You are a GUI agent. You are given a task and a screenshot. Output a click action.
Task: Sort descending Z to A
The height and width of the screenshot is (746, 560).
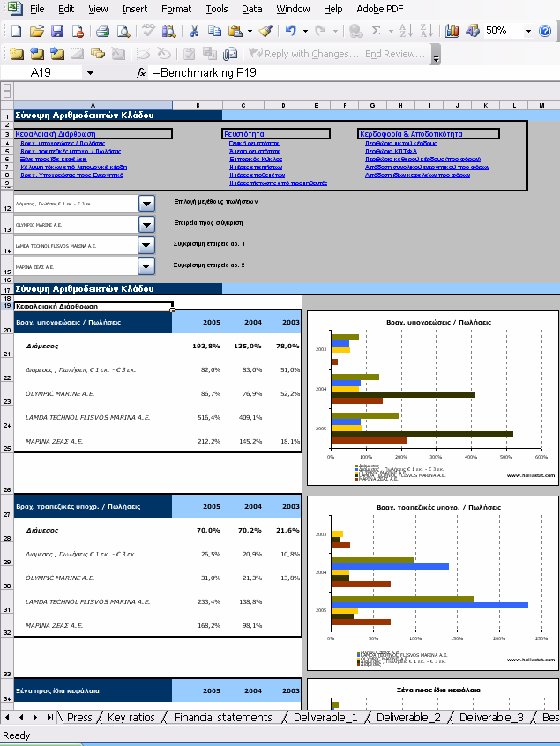426,31
